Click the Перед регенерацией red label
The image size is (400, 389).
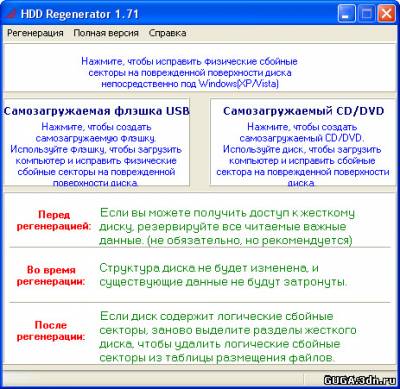pyautogui.click(x=54, y=220)
